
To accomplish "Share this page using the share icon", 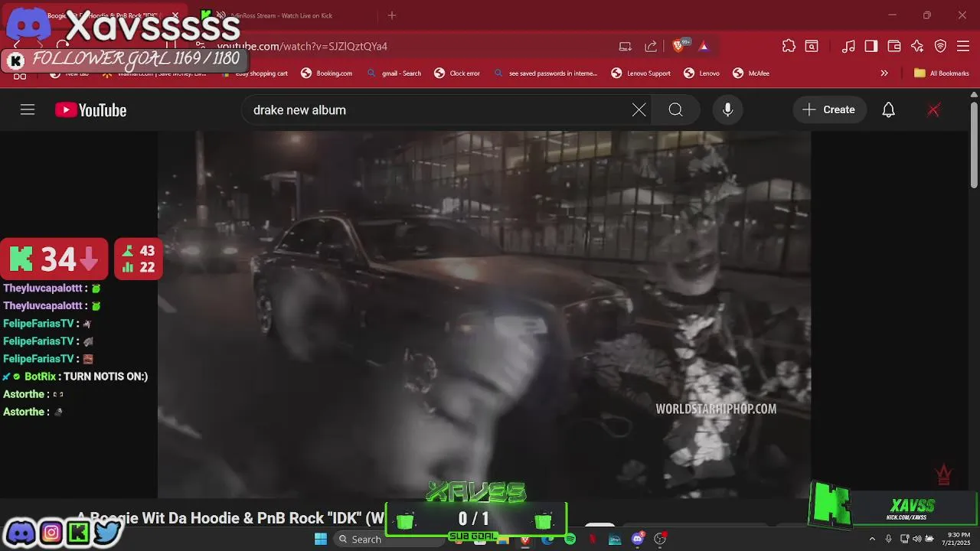I will pos(651,46).
